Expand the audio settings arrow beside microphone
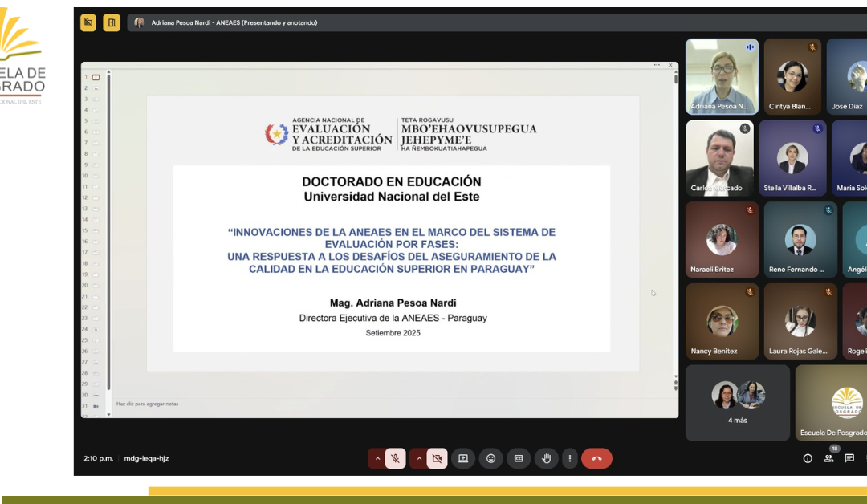The height and width of the screenshot is (504, 867). [377, 458]
